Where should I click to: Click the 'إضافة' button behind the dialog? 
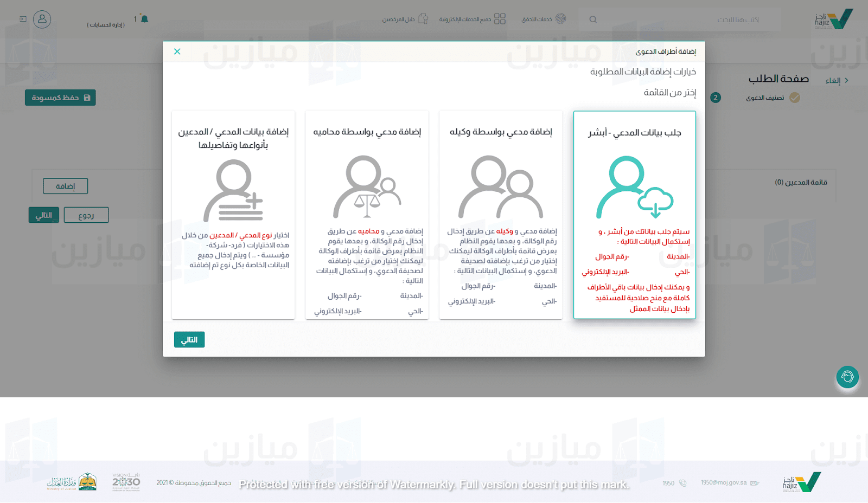tap(66, 186)
